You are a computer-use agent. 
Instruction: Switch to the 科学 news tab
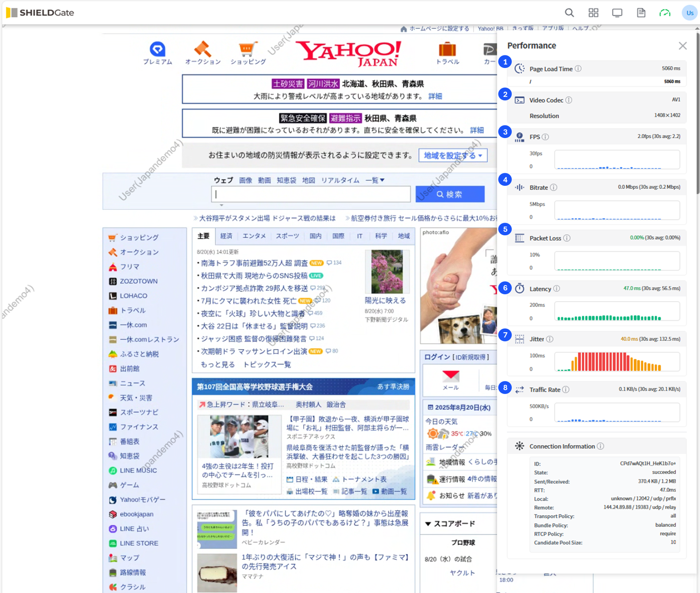pos(381,236)
